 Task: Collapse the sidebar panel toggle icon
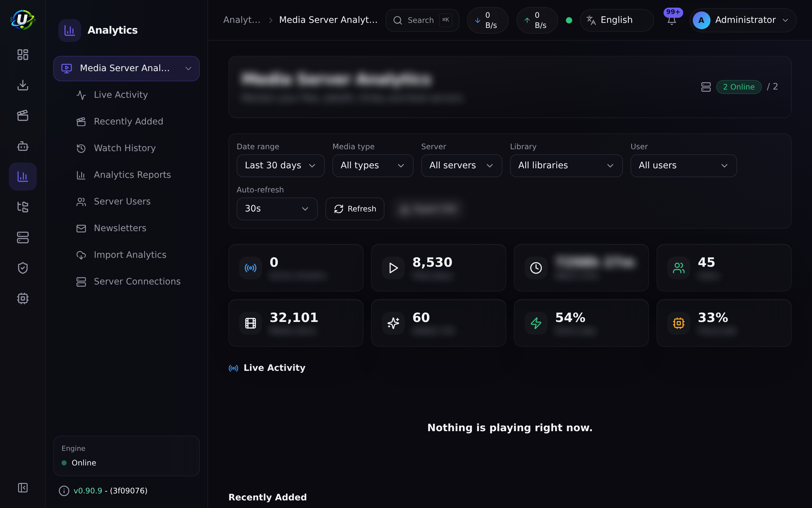[23, 487]
